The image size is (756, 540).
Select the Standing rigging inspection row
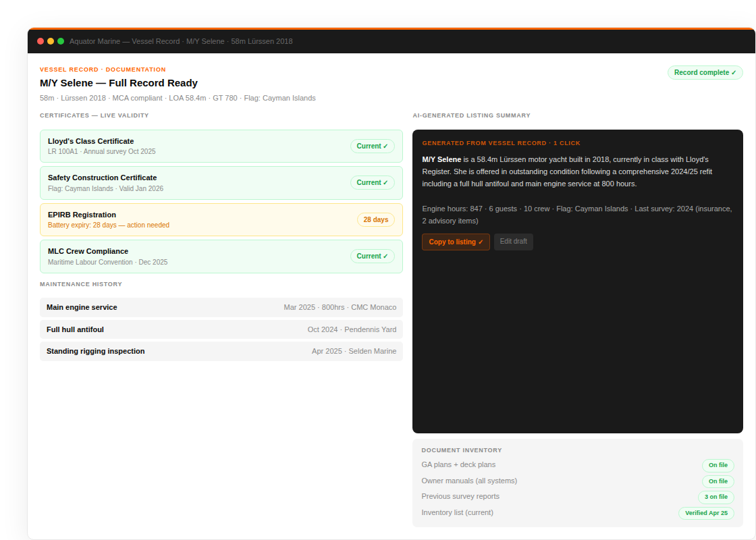pos(221,351)
